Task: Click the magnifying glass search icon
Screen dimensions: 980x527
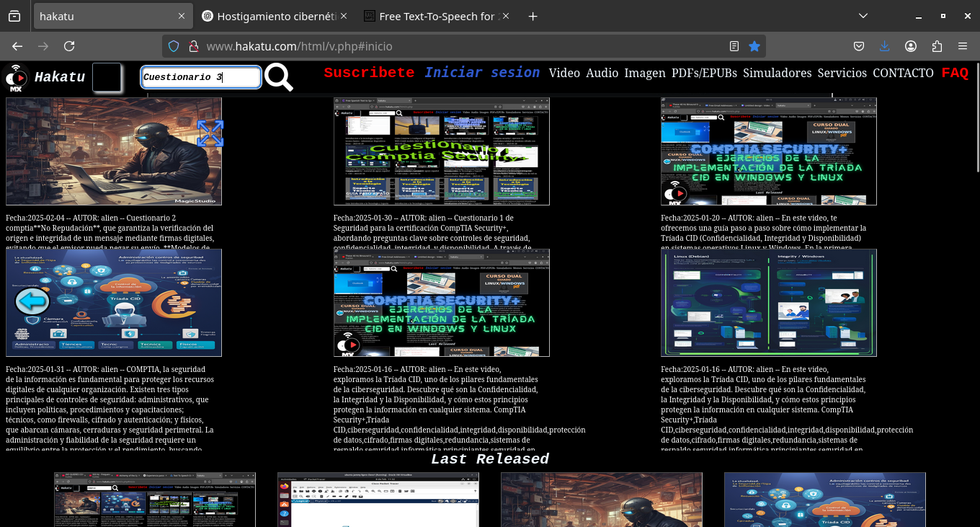Action: click(x=278, y=77)
